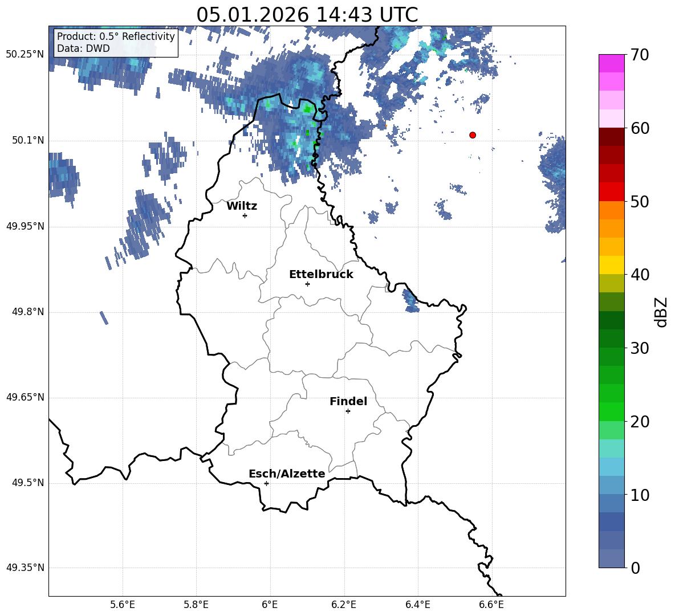
Task: Click the 6.4°E longitude label
Action: [417, 605]
